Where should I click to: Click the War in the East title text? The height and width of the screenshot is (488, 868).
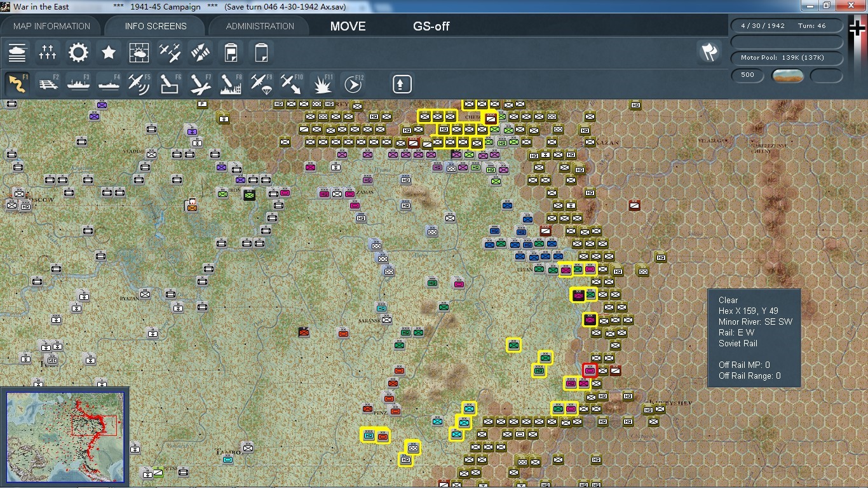(x=41, y=7)
